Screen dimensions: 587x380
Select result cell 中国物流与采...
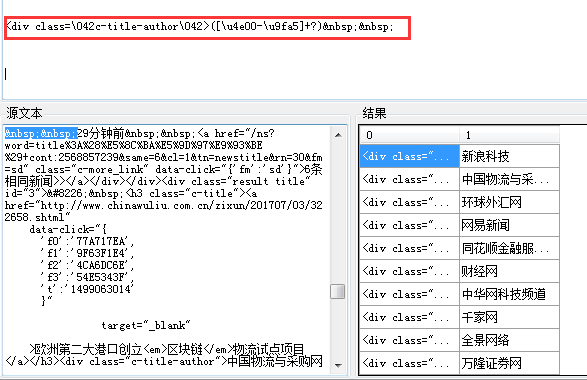tap(510, 179)
